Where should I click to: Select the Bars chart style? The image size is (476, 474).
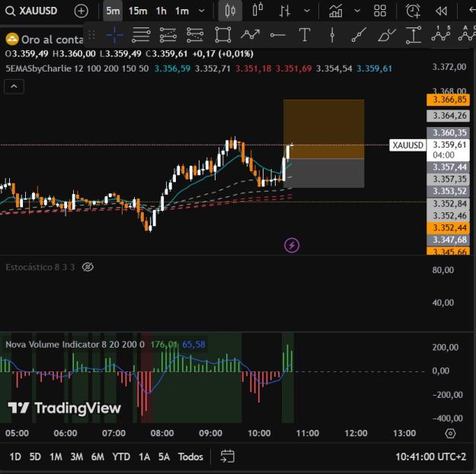click(x=284, y=11)
